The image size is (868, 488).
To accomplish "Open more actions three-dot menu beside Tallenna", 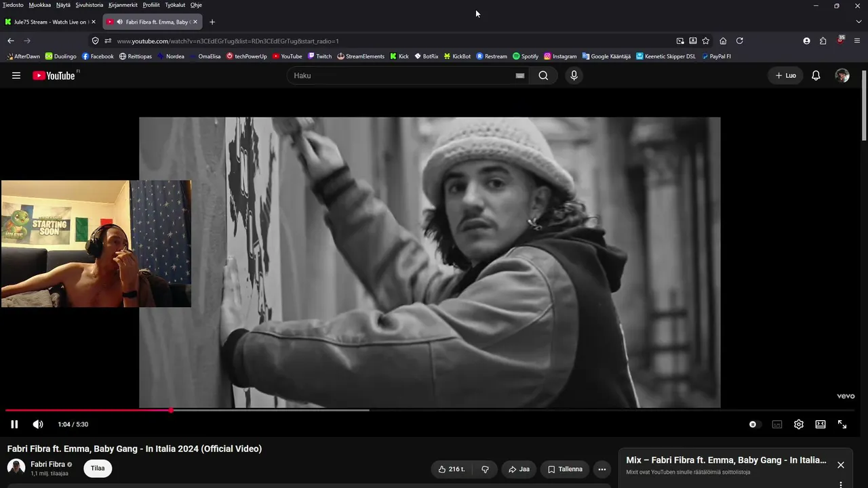I will (601, 469).
